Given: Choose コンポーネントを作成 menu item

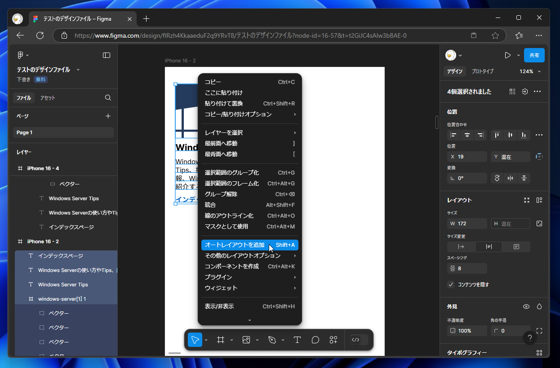Looking at the screenshot, I should pyautogui.click(x=250, y=266).
